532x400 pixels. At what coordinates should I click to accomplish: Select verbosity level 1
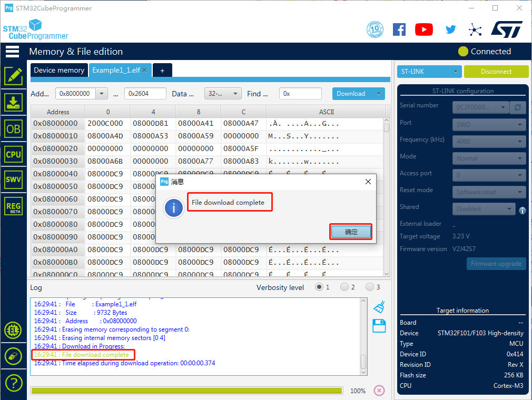319,287
